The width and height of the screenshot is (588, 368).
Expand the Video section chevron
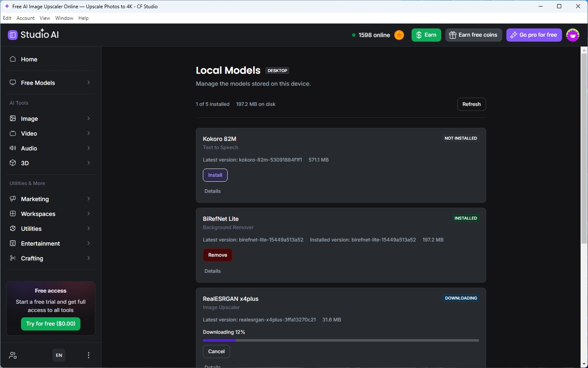pos(89,134)
